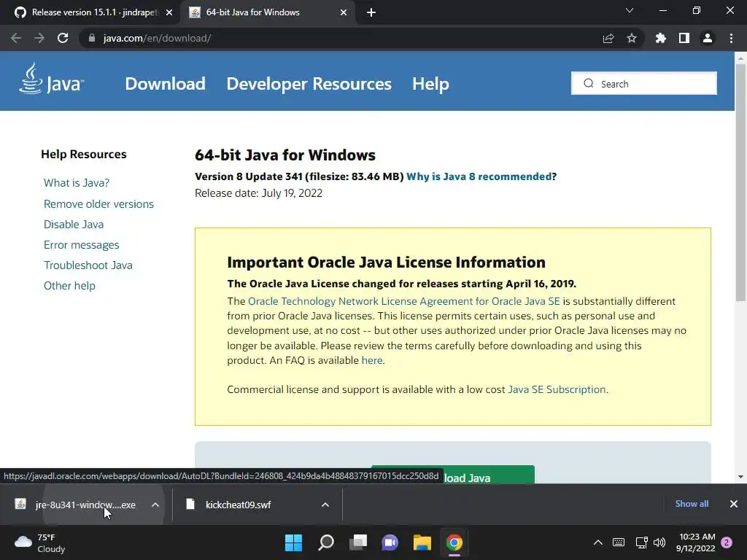Click into the Search field
Screen dimensions: 747x560
pos(644,83)
